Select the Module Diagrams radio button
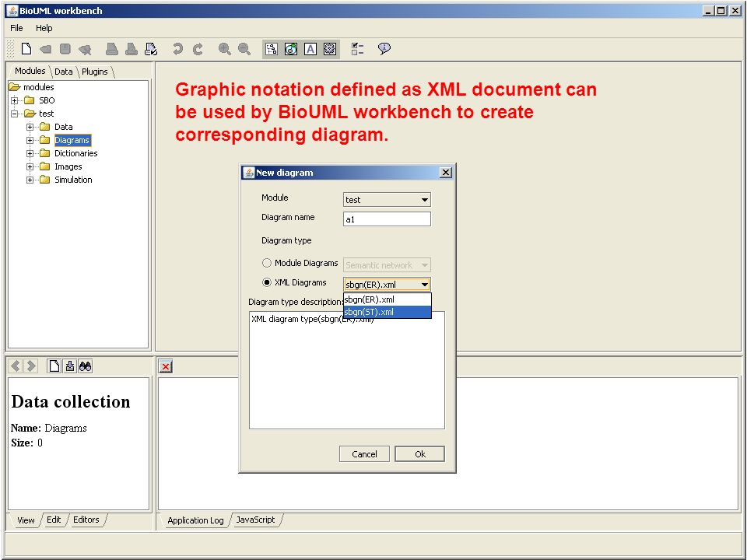Image resolution: width=747 pixels, height=560 pixels. [x=267, y=263]
